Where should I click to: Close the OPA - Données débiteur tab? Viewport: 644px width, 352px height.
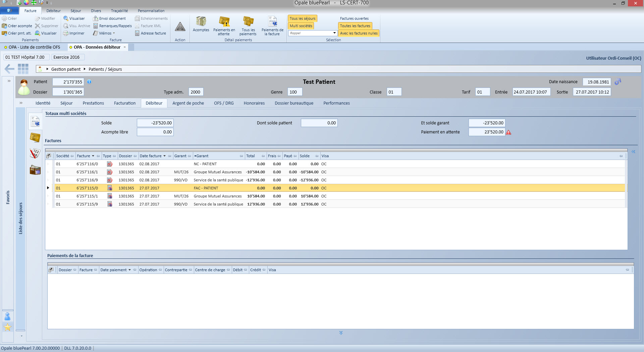(125, 47)
